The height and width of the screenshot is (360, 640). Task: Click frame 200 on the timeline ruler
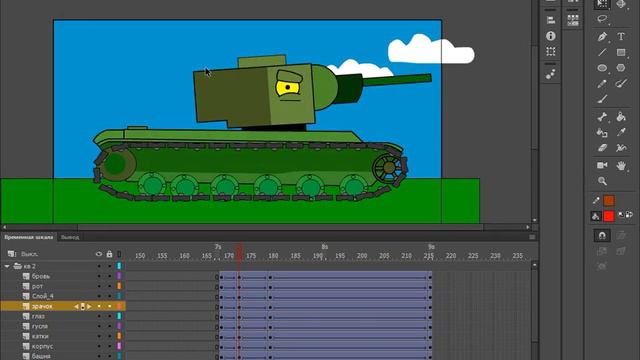[x=362, y=256]
